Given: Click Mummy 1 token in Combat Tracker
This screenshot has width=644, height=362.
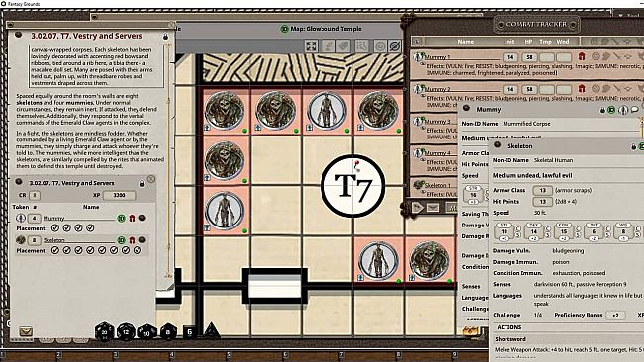Looking at the screenshot, I should [x=418, y=57].
